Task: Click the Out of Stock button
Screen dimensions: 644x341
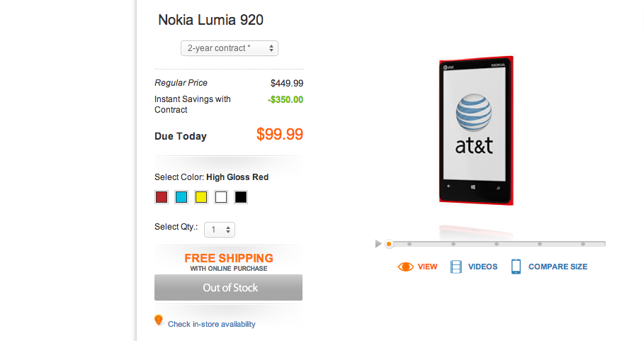Action: coord(228,288)
